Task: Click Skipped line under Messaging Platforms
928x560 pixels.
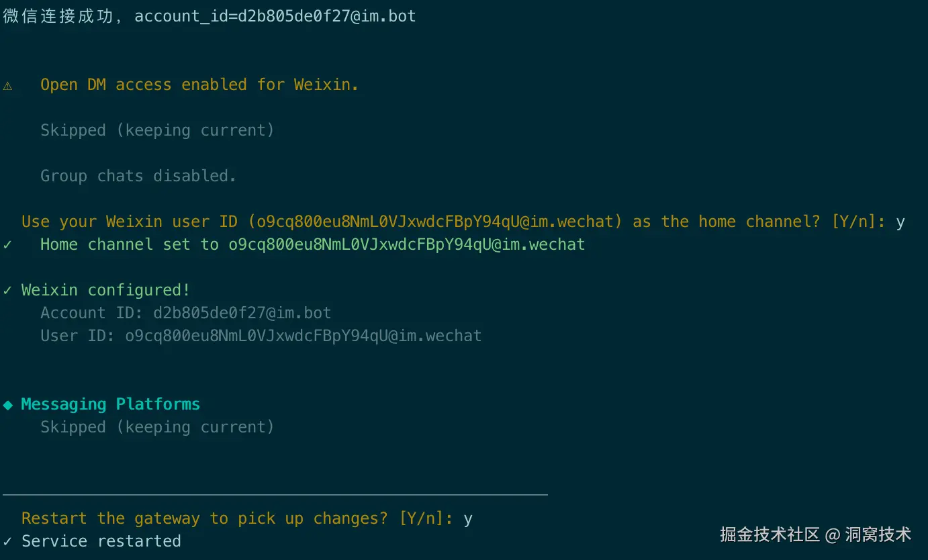Action: 157,427
